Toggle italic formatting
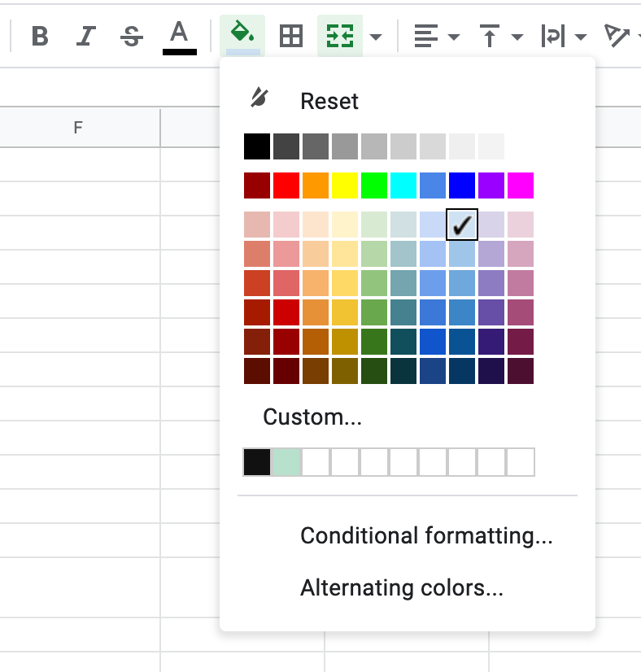The height and width of the screenshot is (672, 641). (x=85, y=36)
